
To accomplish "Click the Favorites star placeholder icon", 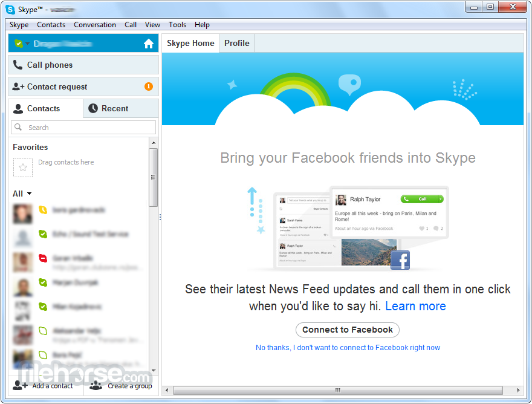I will [x=23, y=168].
